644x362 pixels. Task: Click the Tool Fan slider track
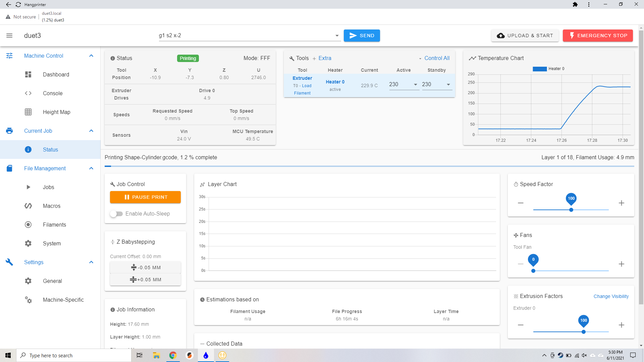click(x=571, y=271)
